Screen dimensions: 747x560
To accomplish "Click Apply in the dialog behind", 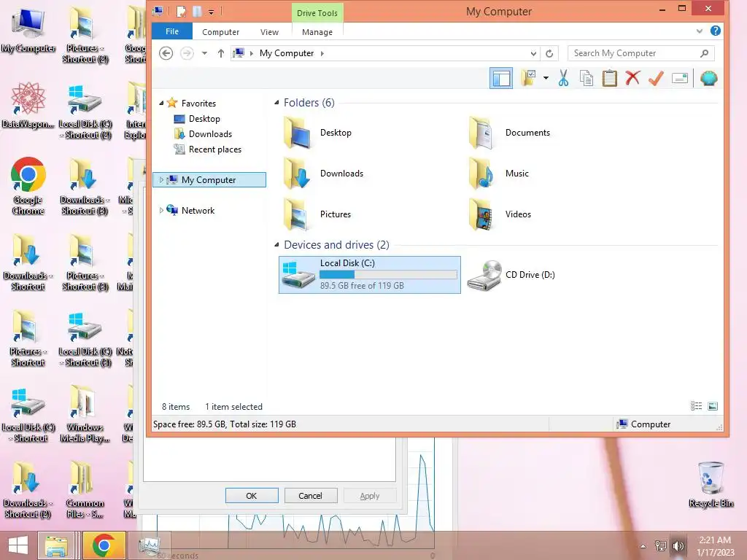I will [x=370, y=496].
